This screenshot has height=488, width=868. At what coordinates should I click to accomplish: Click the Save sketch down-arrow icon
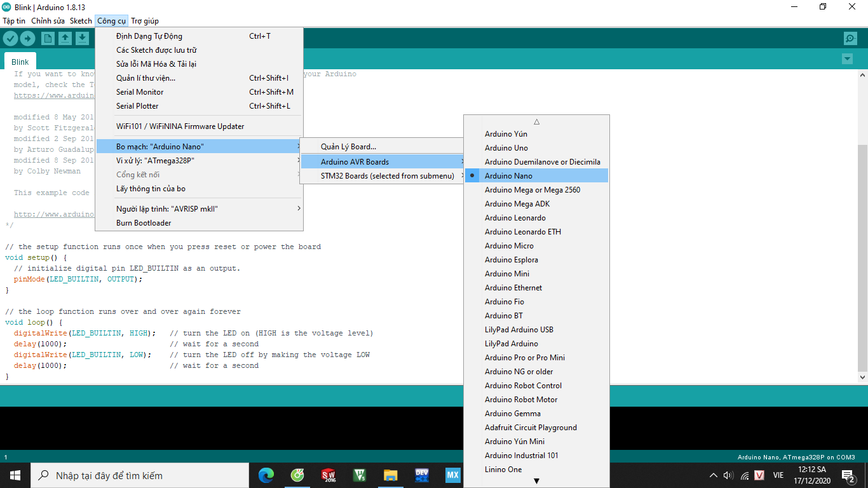tap(82, 39)
